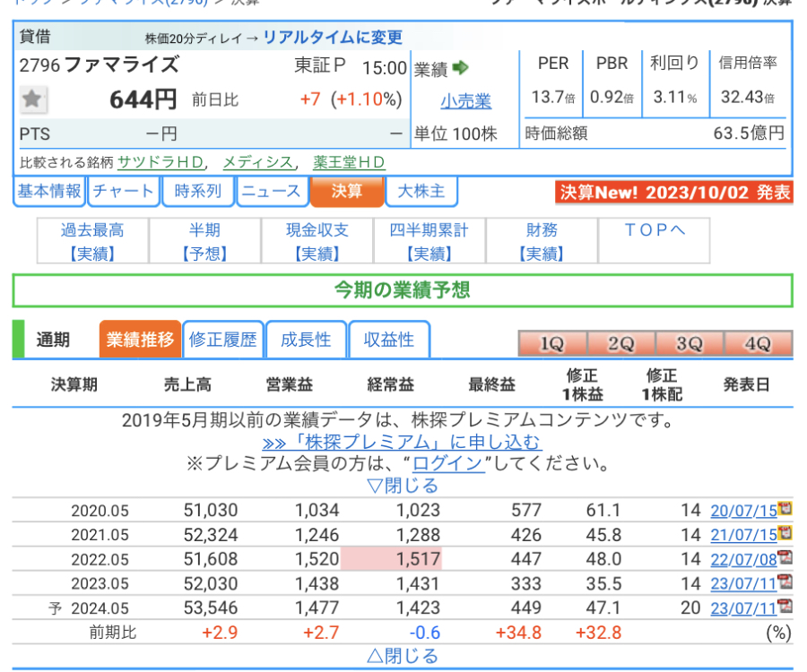Click the 営業益 column header
This screenshot has width=807, height=672.
[290, 384]
